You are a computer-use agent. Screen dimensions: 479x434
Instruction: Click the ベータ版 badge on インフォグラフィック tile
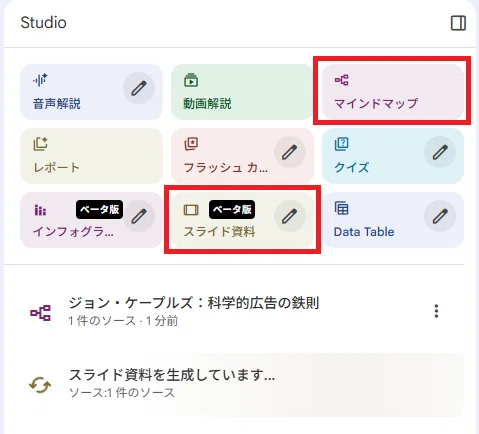(99, 210)
